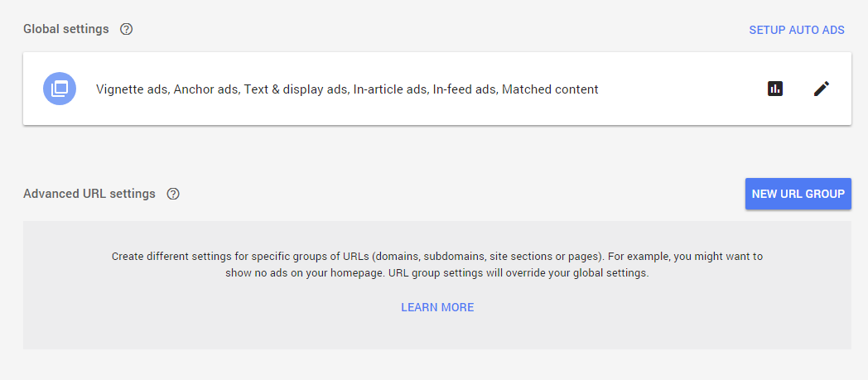868x380 pixels.
Task: Click the Global settings heading
Action: pyautogui.click(x=66, y=29)
